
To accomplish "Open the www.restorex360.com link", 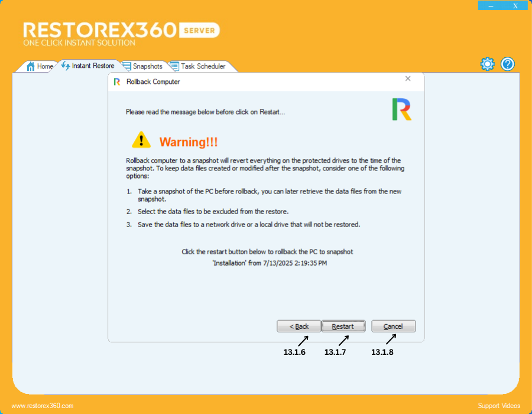I will [x=43, y=406].
